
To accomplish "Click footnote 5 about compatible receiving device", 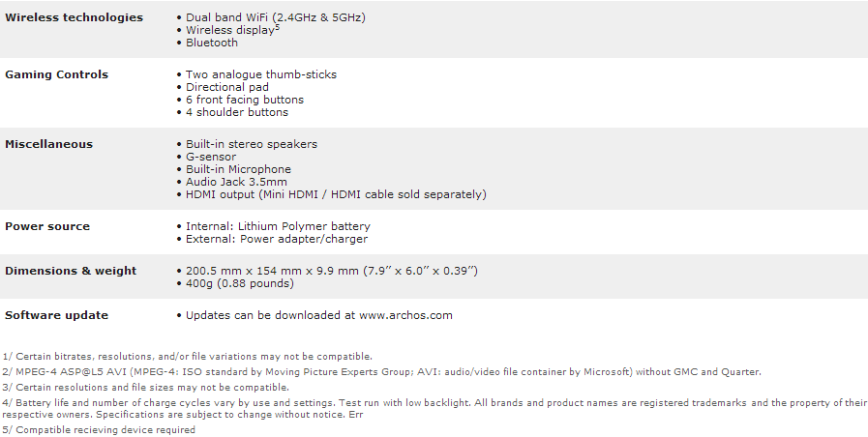I will tap(99, 430).
